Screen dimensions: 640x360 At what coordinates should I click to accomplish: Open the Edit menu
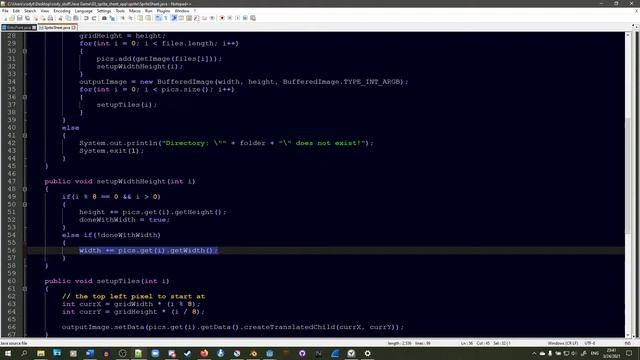point(16,11)
